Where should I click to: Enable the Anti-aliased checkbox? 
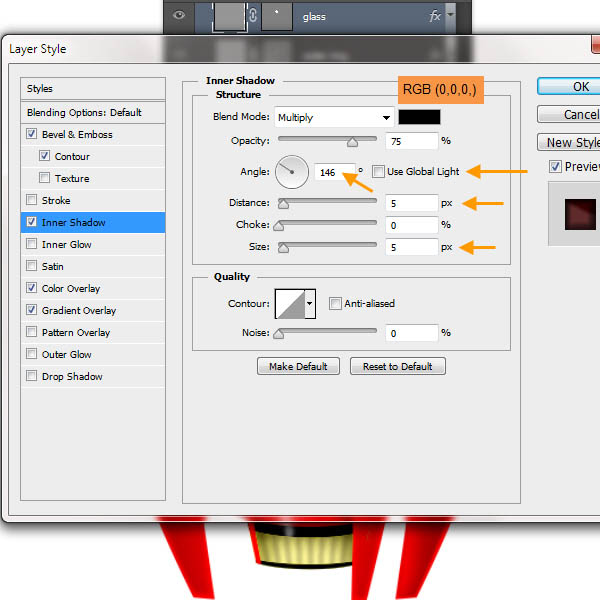click(336, 304)
